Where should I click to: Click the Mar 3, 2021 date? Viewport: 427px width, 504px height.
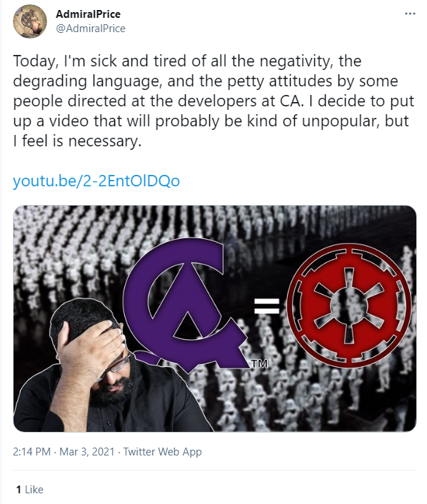pos(87,452)
